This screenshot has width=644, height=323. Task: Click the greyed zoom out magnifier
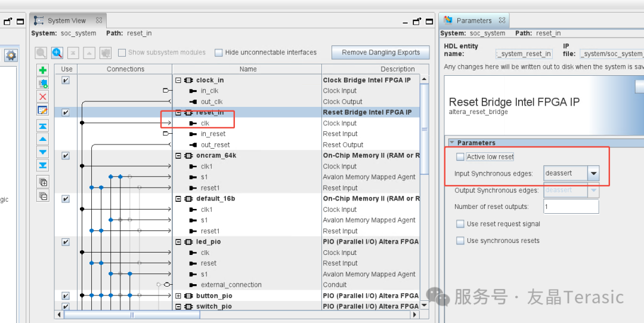41,53
